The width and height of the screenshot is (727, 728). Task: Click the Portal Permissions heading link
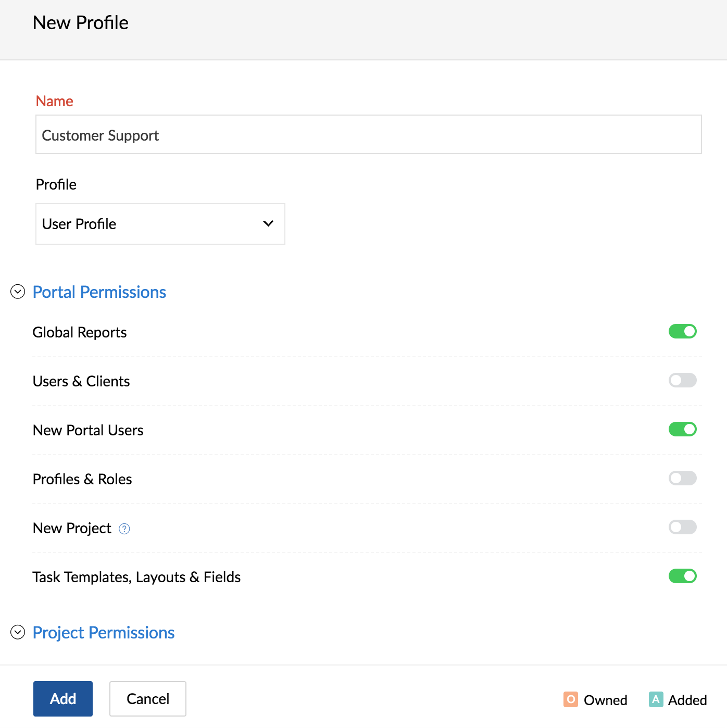click(99, 292)
